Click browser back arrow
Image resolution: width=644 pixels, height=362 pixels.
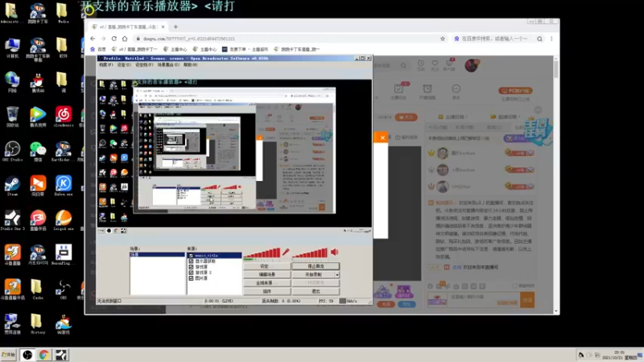coord(93,39)
